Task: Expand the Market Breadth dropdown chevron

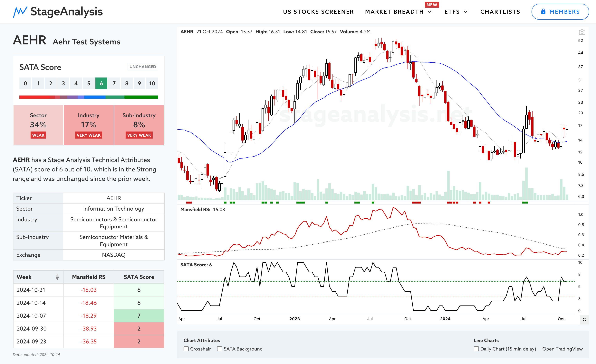Action: 430,12
